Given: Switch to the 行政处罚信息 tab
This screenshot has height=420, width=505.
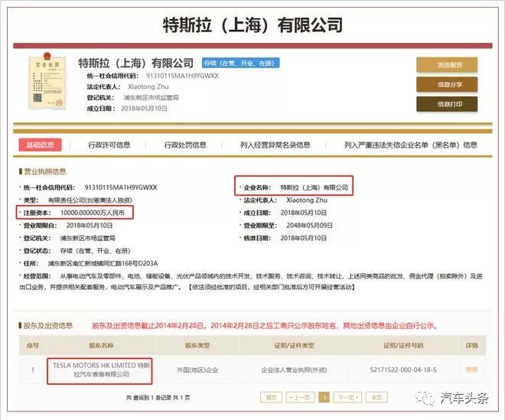Looking at the screenshot, I should (185, 145).
